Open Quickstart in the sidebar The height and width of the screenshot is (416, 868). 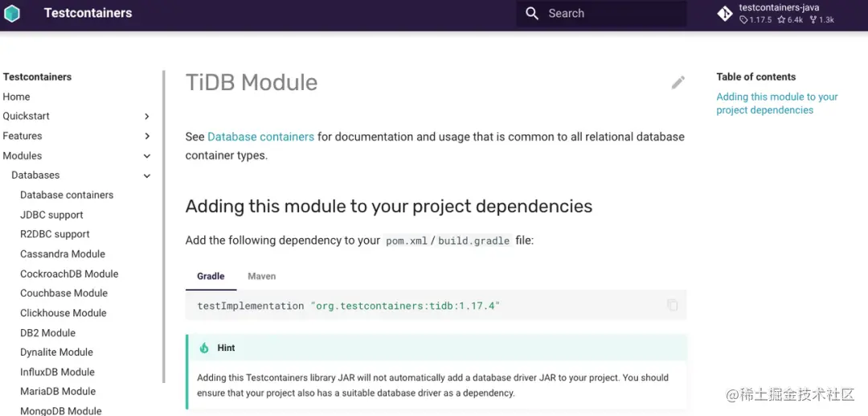pos(26,117)
